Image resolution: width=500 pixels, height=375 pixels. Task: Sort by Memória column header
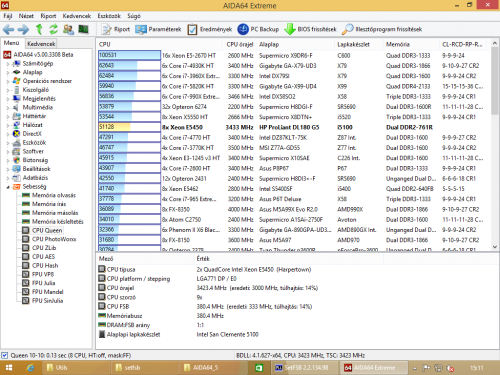pos(411,44)
